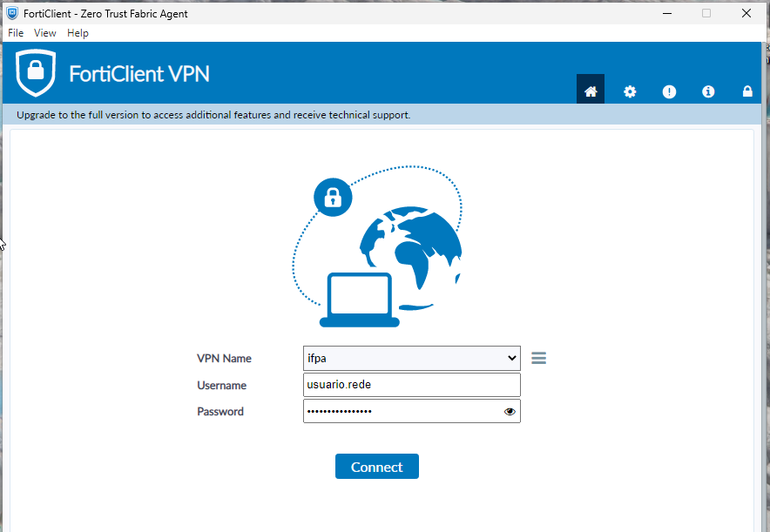Open settings via the gear icon

tap(630, 91)
